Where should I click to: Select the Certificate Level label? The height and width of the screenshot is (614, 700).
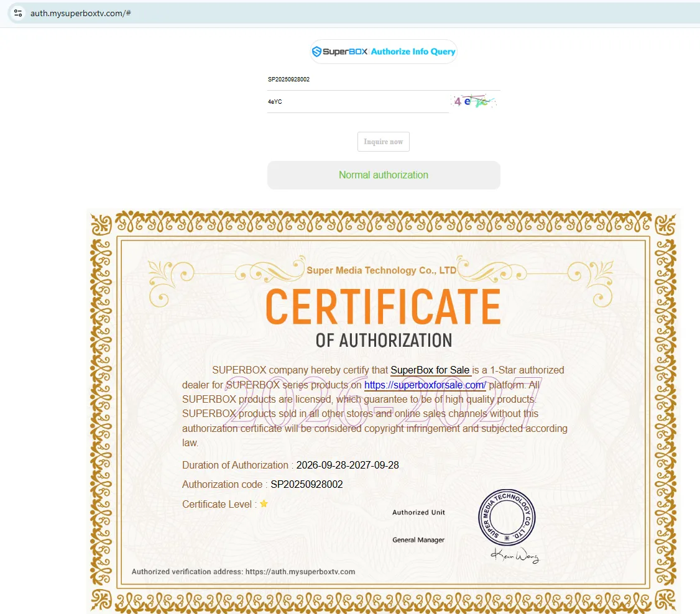tap(217, 504)
